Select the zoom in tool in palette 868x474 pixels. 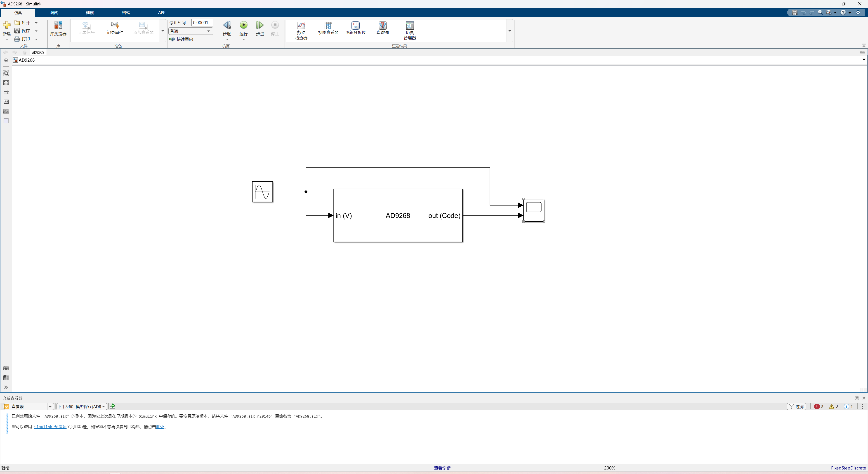6,73
